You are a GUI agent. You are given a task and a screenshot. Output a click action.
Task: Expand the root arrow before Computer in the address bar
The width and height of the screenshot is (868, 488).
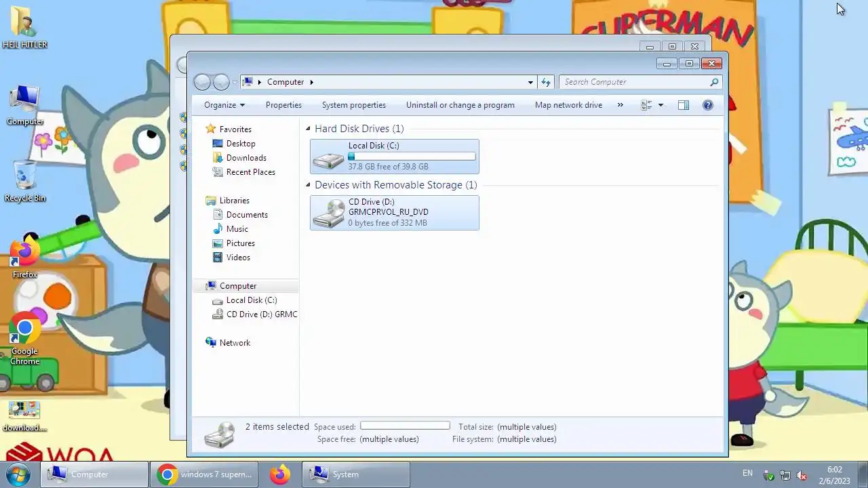[x=259, y=82]
